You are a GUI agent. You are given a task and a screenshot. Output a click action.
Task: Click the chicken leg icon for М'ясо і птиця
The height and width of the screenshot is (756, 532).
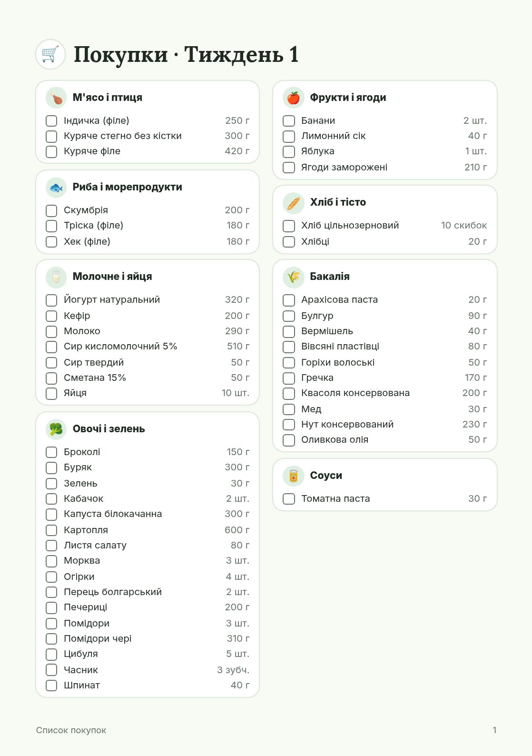(56, 98)
